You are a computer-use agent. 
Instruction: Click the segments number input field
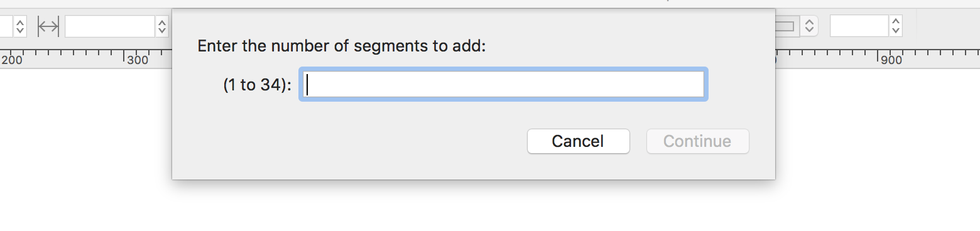click(x=504, y=85)
